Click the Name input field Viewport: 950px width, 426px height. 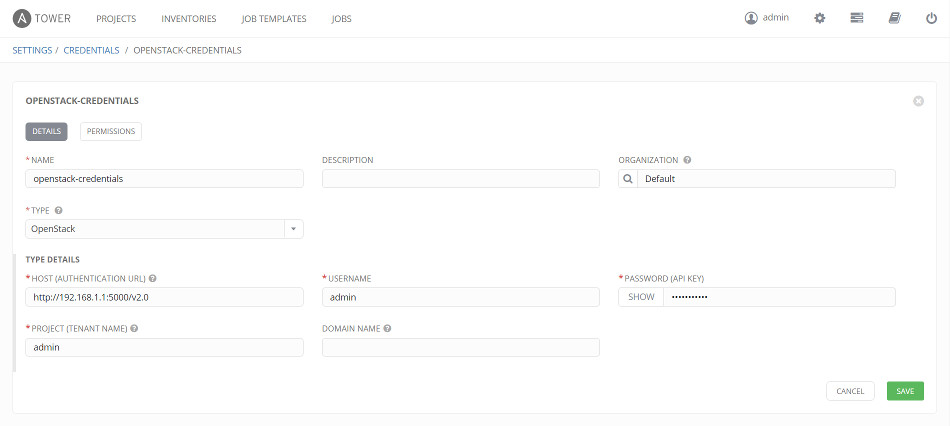(x=164, y=179)
